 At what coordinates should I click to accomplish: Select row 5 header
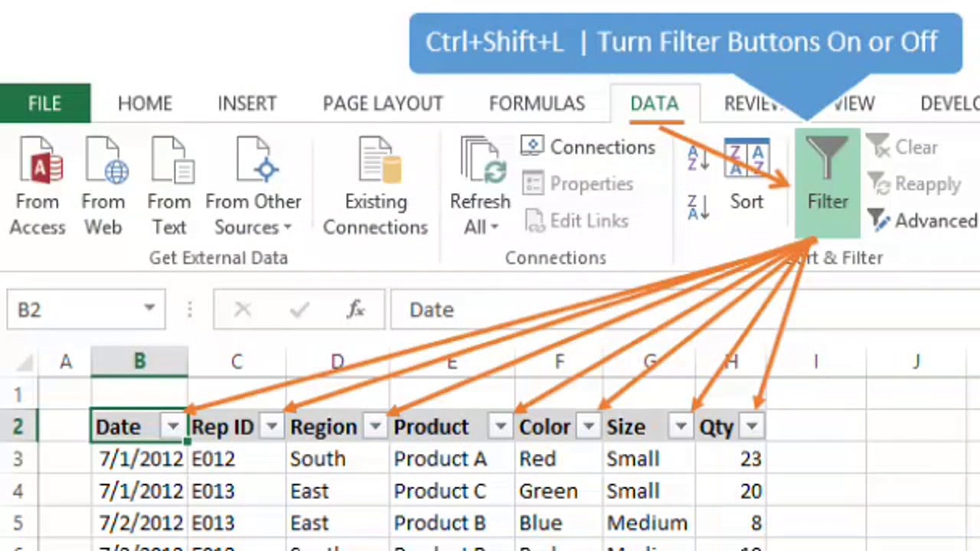pos(18,523)
